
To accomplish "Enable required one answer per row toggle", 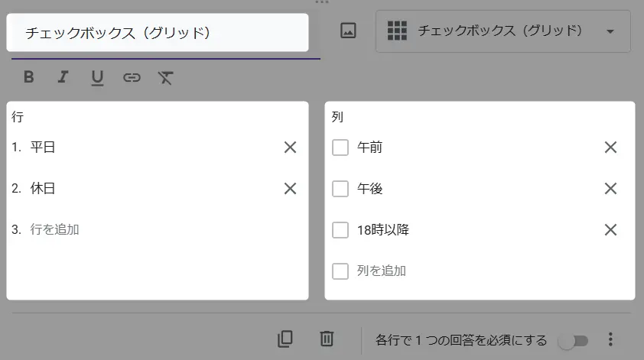I will [574, 341].
